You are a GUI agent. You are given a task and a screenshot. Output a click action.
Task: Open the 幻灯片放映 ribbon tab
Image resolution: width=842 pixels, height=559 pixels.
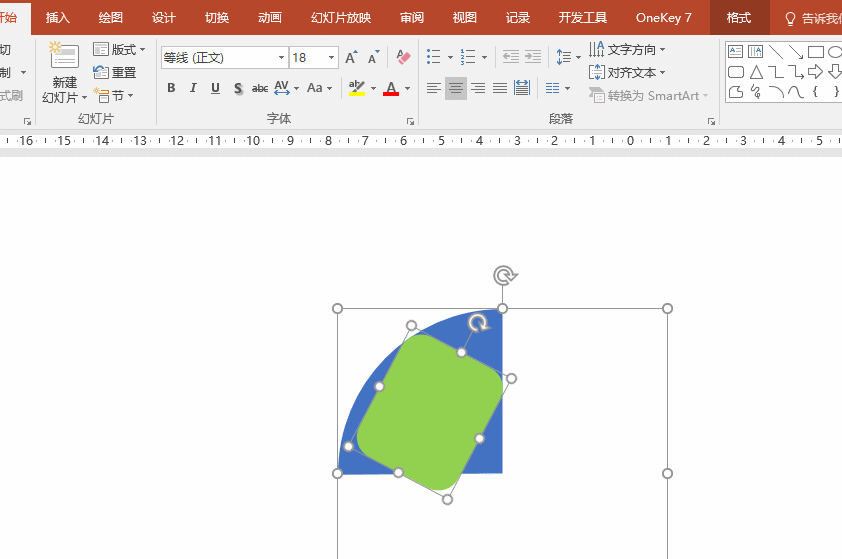340,18
